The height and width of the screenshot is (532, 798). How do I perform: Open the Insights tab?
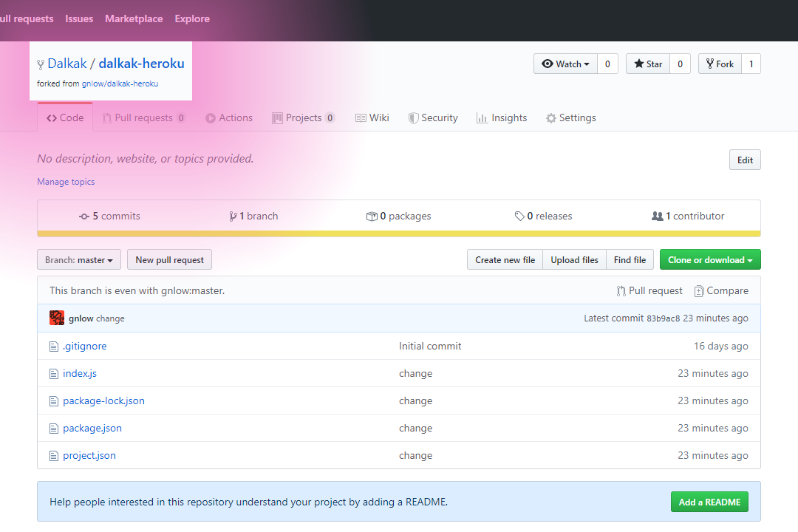pyautogui.click(x=502, y=117)
